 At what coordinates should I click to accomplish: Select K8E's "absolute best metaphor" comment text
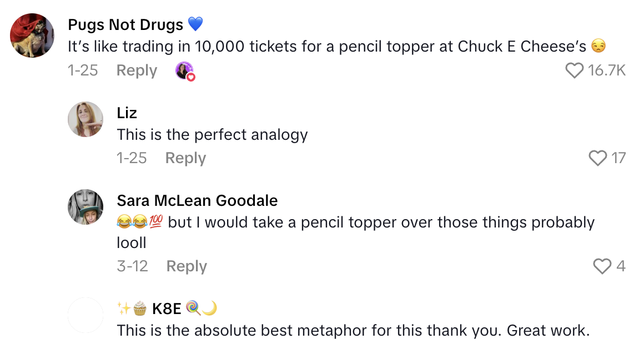353,331
